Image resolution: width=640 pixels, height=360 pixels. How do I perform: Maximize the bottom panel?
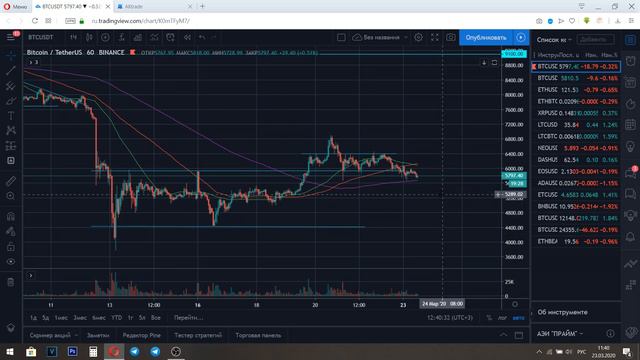click(519, 335)
